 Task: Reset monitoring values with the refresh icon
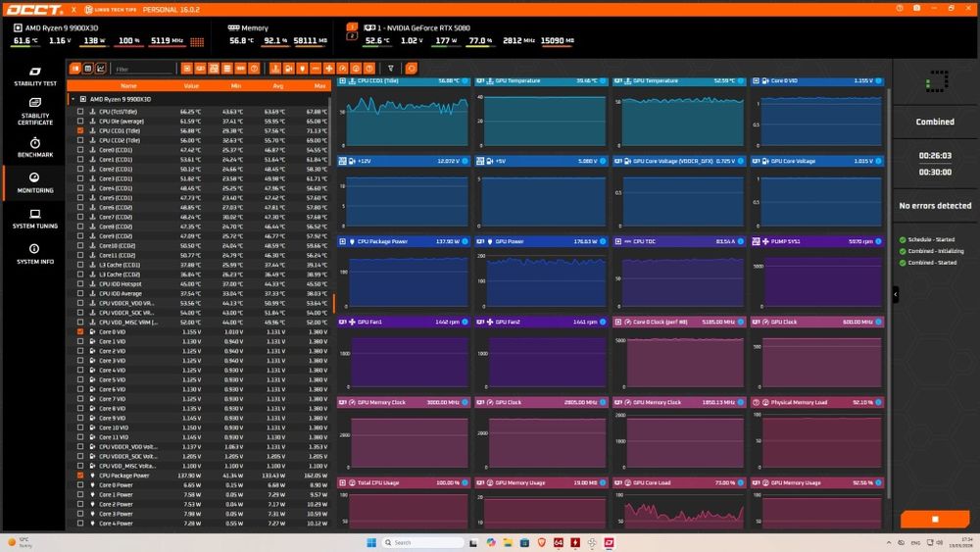point(412,68)
